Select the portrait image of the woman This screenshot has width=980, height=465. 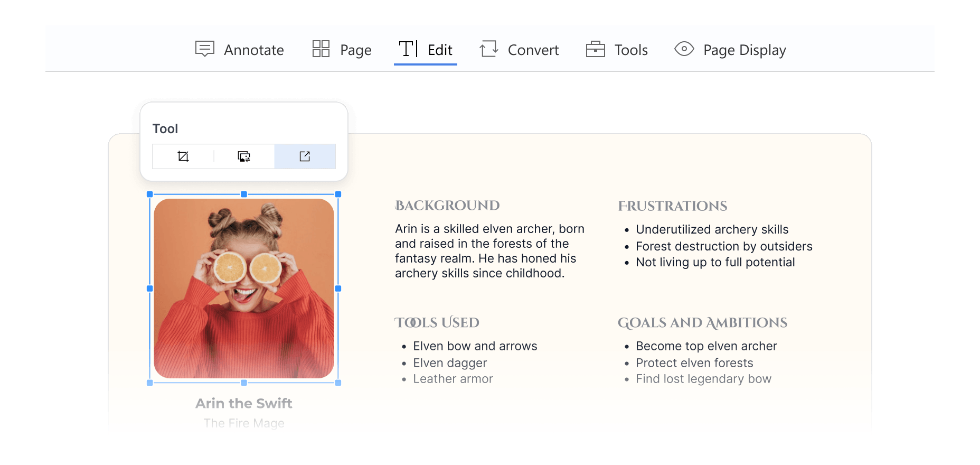244,289
